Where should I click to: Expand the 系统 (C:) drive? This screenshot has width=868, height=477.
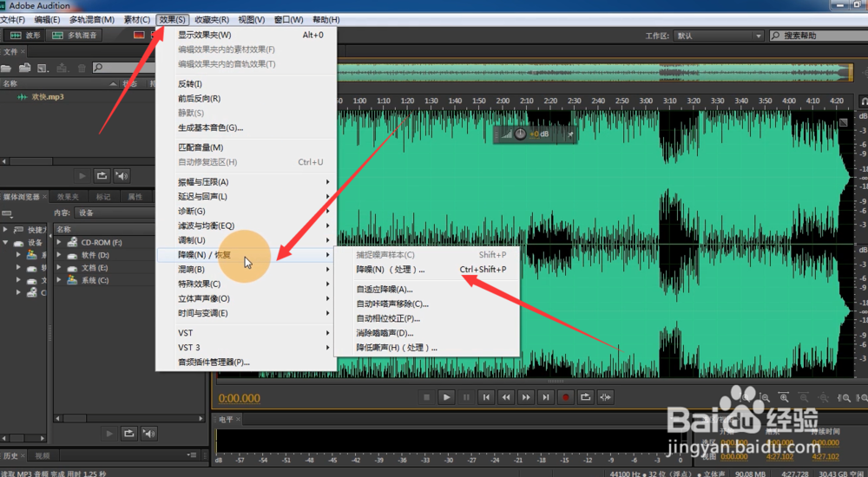pos(59,280)
